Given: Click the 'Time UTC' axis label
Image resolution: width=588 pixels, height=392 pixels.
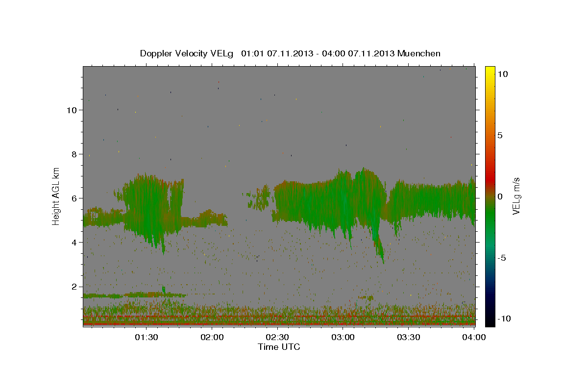Looking at the screenshot, I should [279, 347].
